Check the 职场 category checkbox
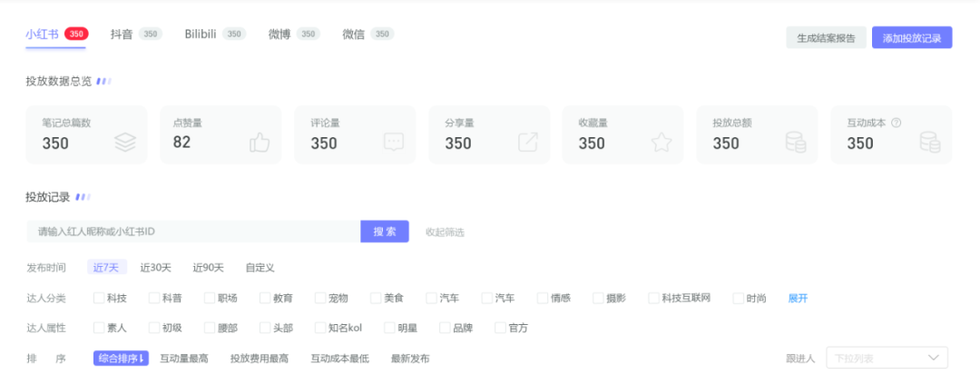 210,298
